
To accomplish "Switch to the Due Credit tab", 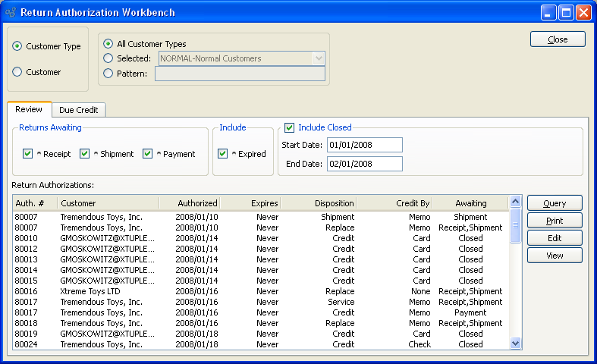I will [80, 110].
